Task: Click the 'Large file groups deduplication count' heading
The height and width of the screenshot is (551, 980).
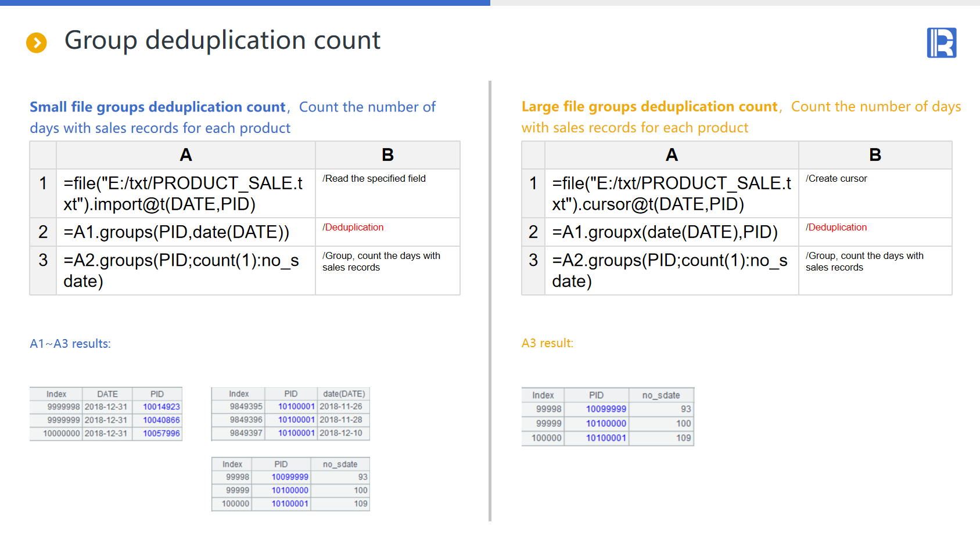Action: tap(649, 107)
